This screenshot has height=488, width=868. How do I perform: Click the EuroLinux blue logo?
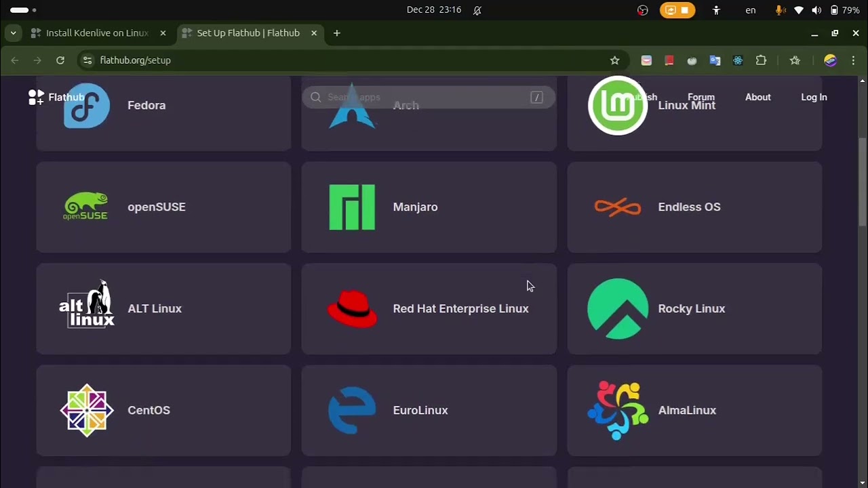(352, 410)
